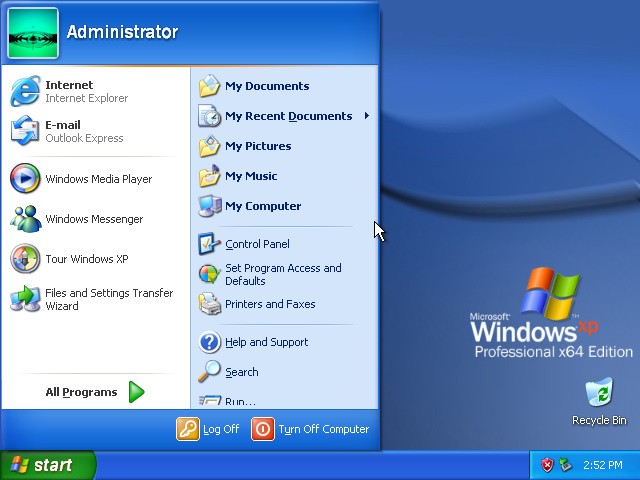
Task: Choose Windows Media Player text entry
Action: click(99, 179)
